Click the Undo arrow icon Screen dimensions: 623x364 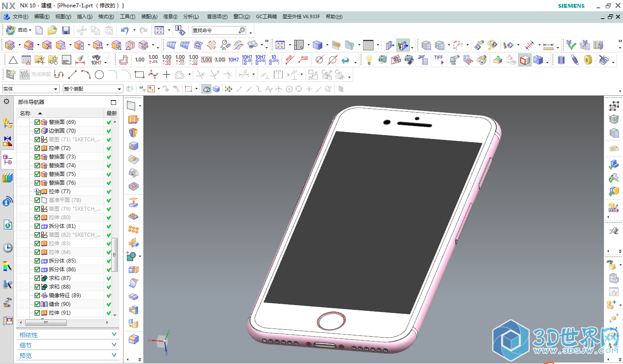[x=125, y=30]
